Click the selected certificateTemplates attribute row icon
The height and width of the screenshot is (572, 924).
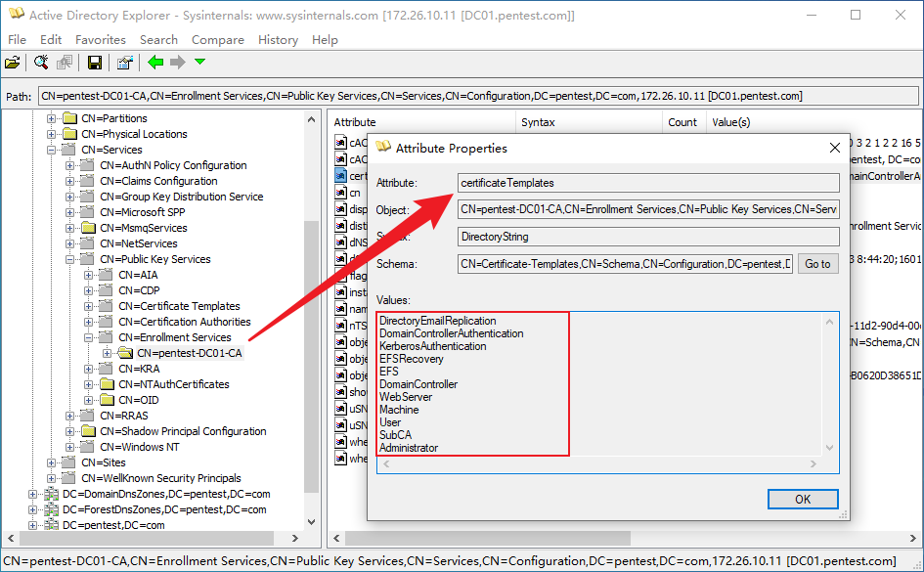(x=340, y=176)
